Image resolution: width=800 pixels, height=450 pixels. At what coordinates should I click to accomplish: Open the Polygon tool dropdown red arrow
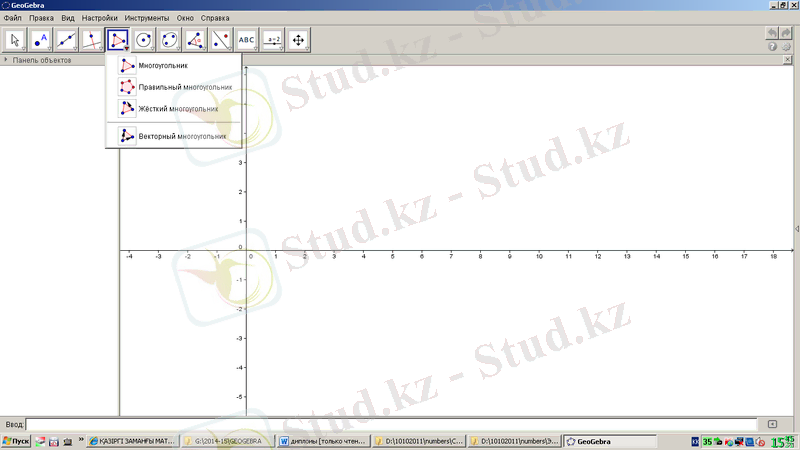tap(126, 48)
